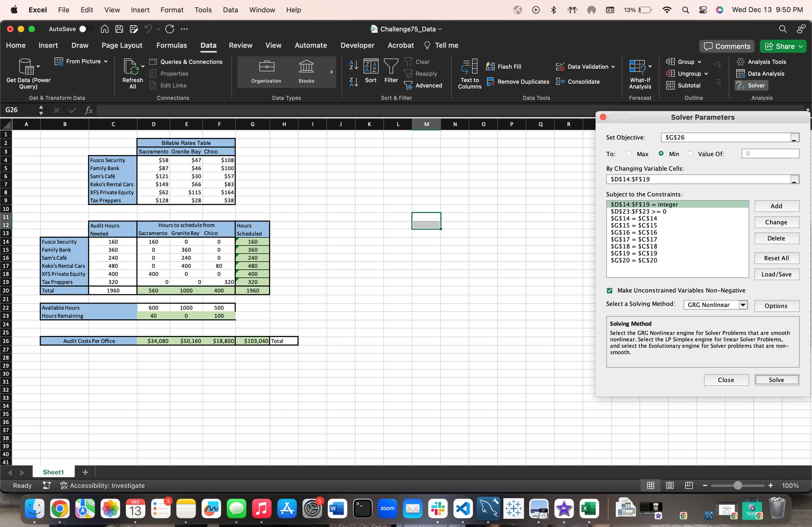Click the Solver icon in Analysis group
This screenshot has height=527, width=812.
[x=741, y=85]
